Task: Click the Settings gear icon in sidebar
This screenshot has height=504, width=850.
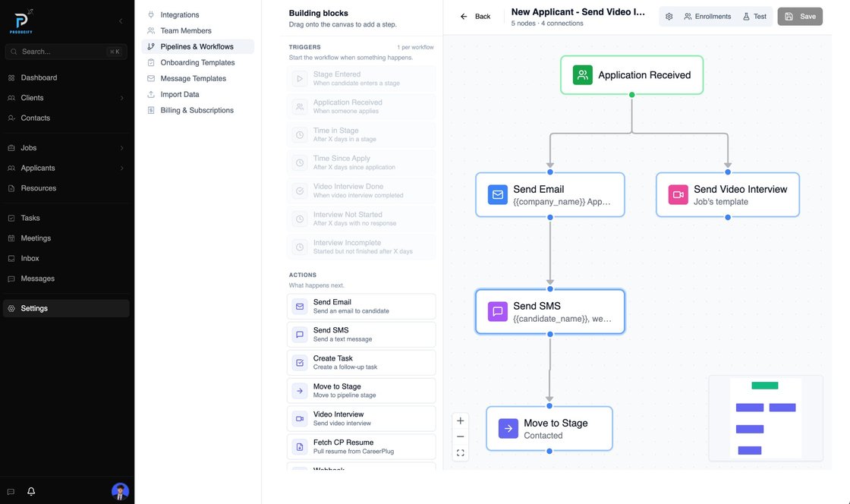Action: (x=11, y=308)
